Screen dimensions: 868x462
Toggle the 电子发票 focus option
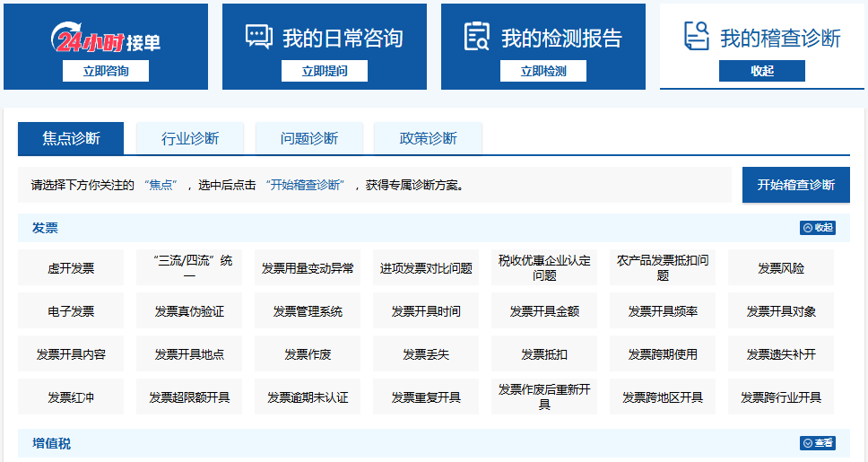point(71,311)
